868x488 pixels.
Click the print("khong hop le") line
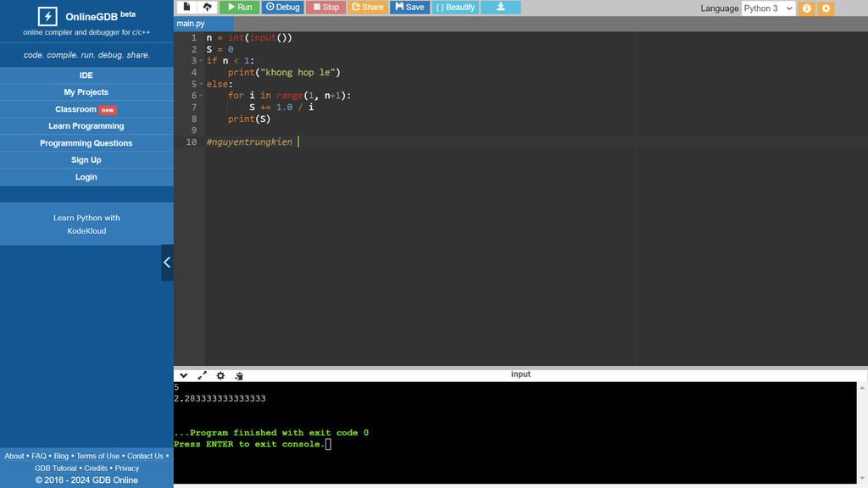(284, 73)
